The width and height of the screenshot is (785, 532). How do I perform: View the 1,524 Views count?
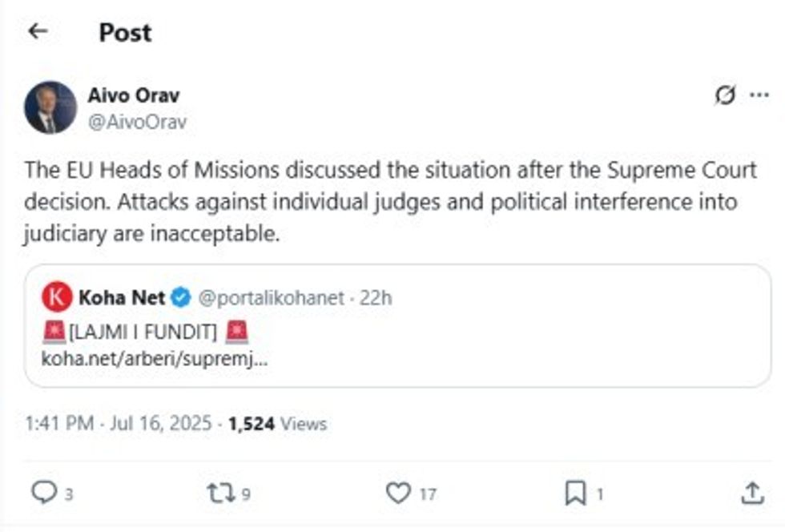pyautogui.click(x=277, y=423)
